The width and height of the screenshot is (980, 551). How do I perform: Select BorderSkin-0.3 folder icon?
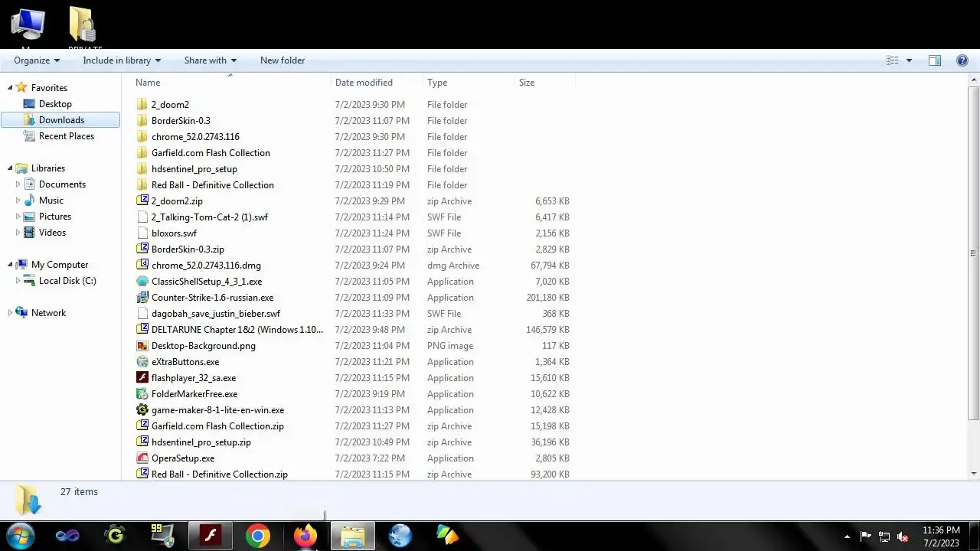[x=142, y=121]
